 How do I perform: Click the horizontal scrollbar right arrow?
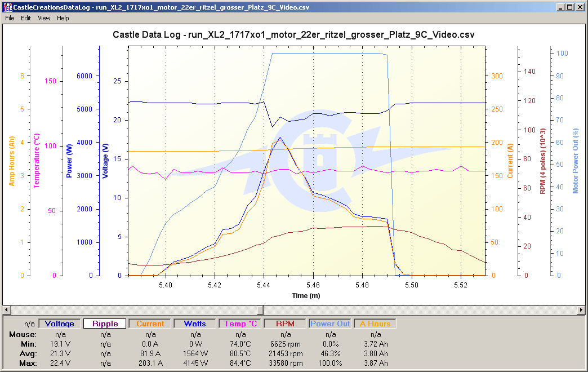581,310
